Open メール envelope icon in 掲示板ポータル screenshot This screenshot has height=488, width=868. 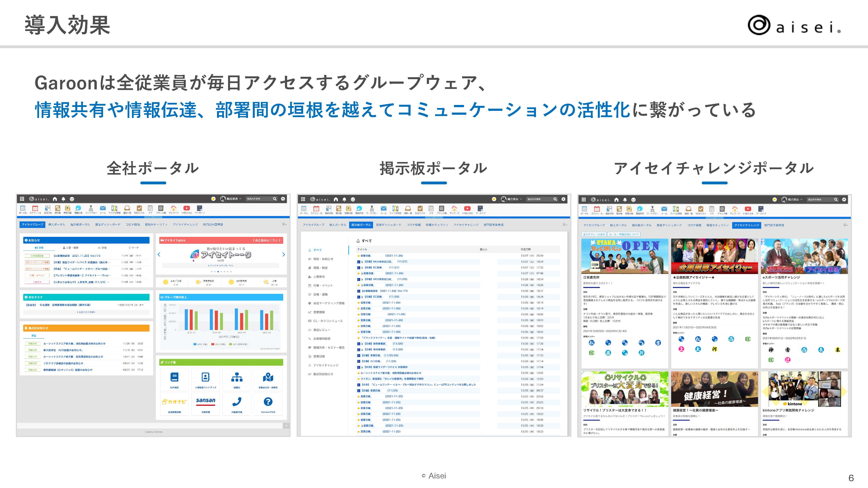click(383, 209)
